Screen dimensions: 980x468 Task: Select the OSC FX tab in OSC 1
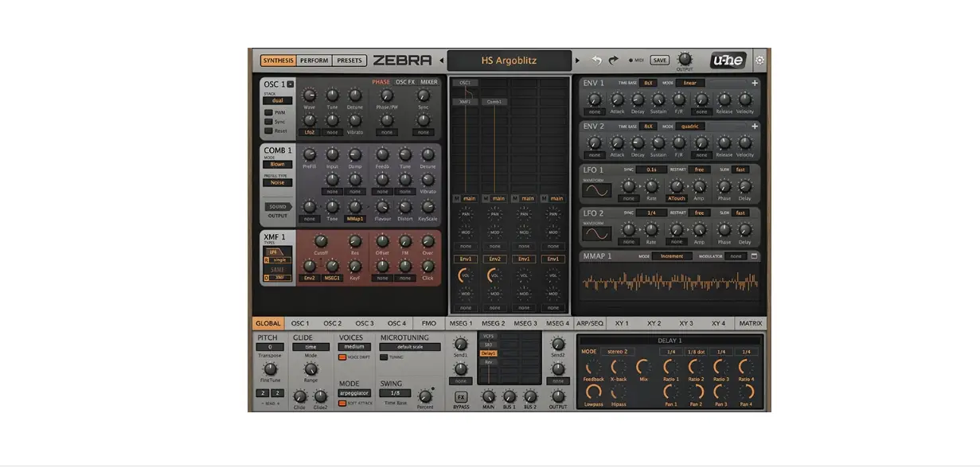[x=405, y=82]
